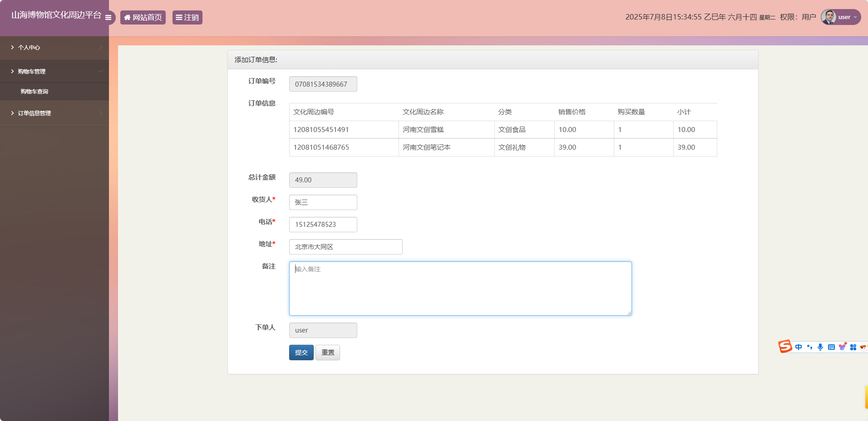Click the emoji icon on the input bar
The image size is (868, 421).
pos(864,347)
